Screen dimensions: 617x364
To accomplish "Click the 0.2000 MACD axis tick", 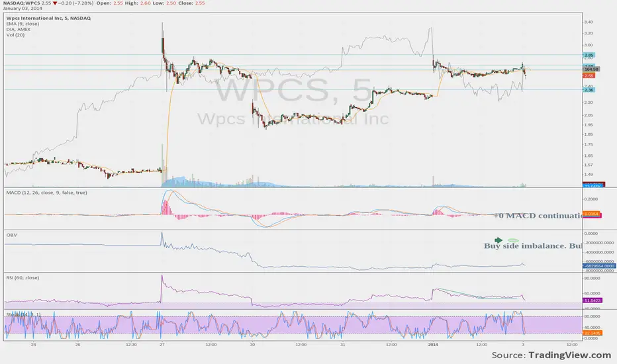I will tap(591, 199).
